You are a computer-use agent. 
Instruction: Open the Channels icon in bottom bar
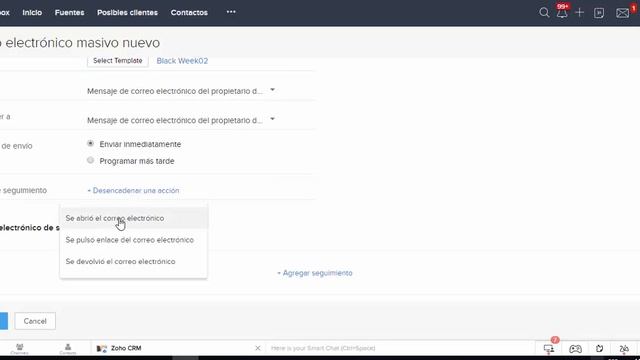(x=20, y=349)
